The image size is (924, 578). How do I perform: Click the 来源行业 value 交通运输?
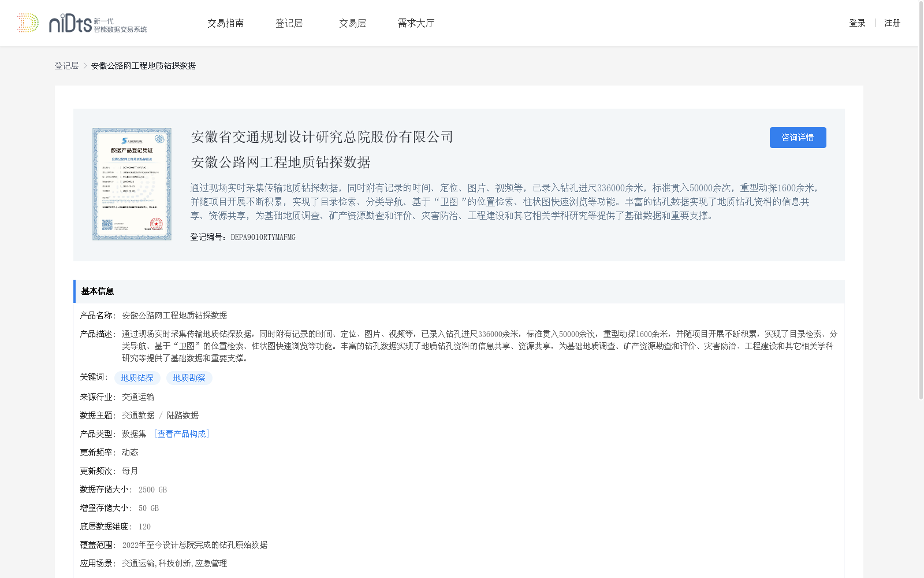coord(138,397)
